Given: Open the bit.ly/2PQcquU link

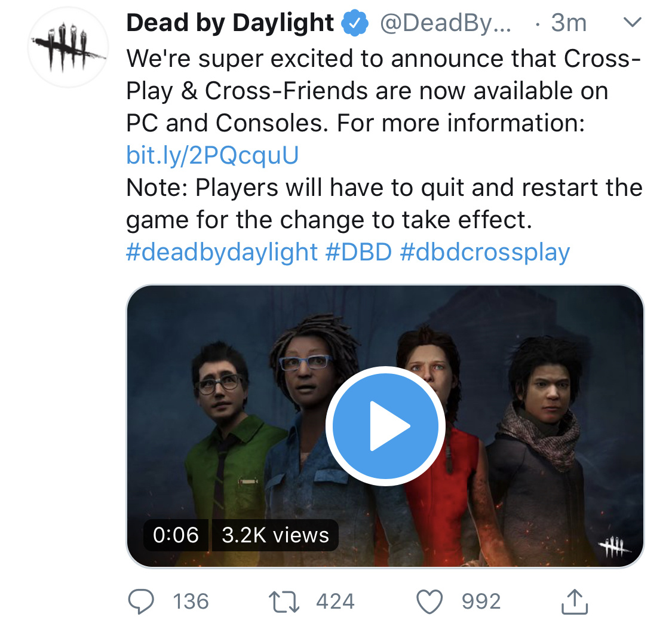Looking at the screenshot, I should coord(212,155).
